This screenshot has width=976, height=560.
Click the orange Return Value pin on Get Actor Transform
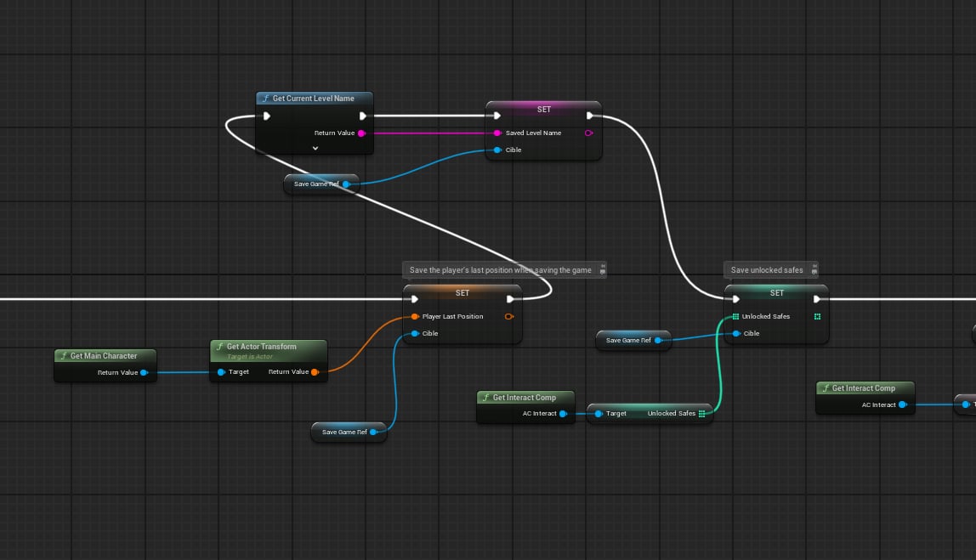pos(315,372)
